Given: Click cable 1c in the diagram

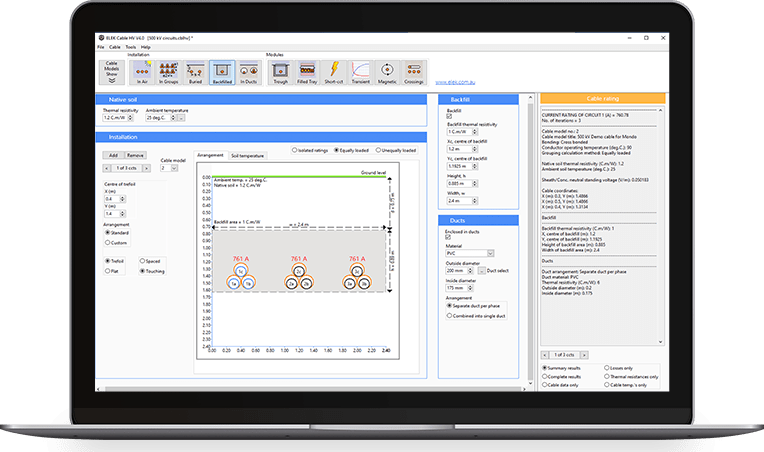Looking at the screenshot, I should tap(241, 271).
